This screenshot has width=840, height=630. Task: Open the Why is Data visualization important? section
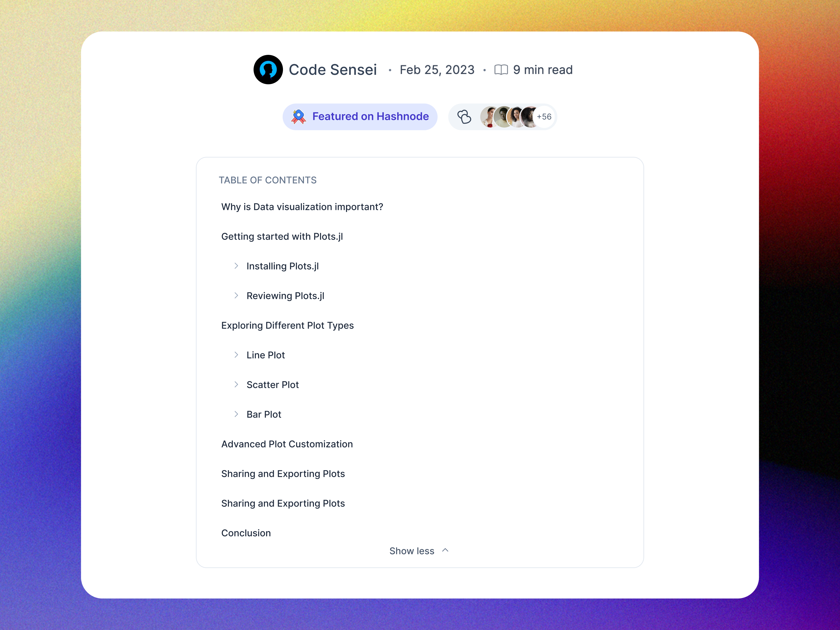302,207
